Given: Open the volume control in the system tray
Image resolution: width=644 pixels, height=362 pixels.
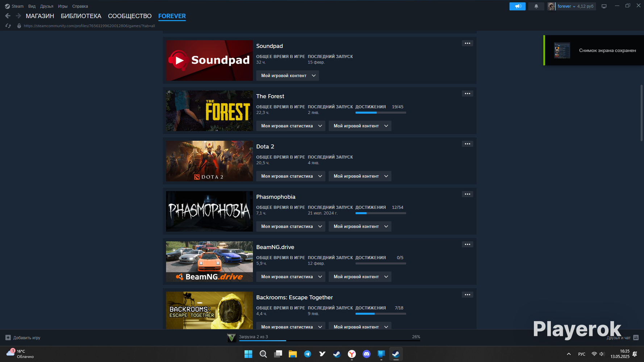Looking at the screenshot, I should tap(602, 354).
